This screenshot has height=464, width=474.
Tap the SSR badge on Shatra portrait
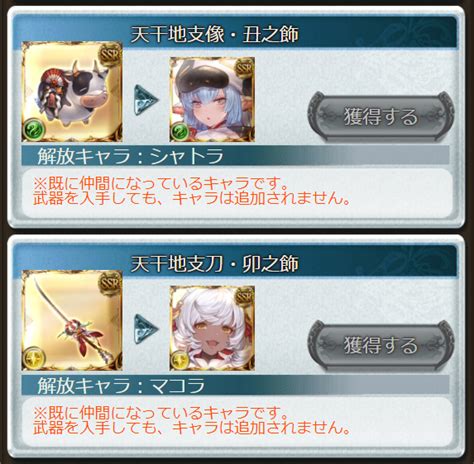[244, 68]
